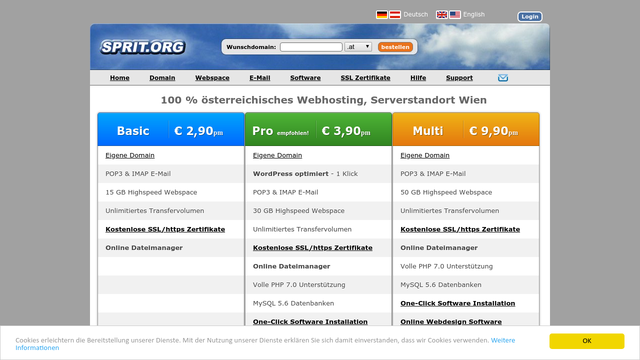Click '30 GB Highspeed Webspace' text

[299, 211]
